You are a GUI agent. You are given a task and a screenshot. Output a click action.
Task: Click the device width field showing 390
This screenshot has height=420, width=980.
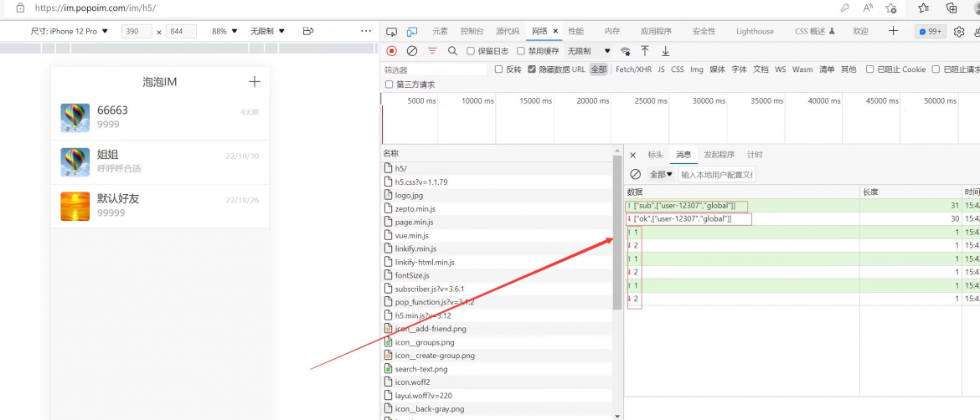[137, 31]
